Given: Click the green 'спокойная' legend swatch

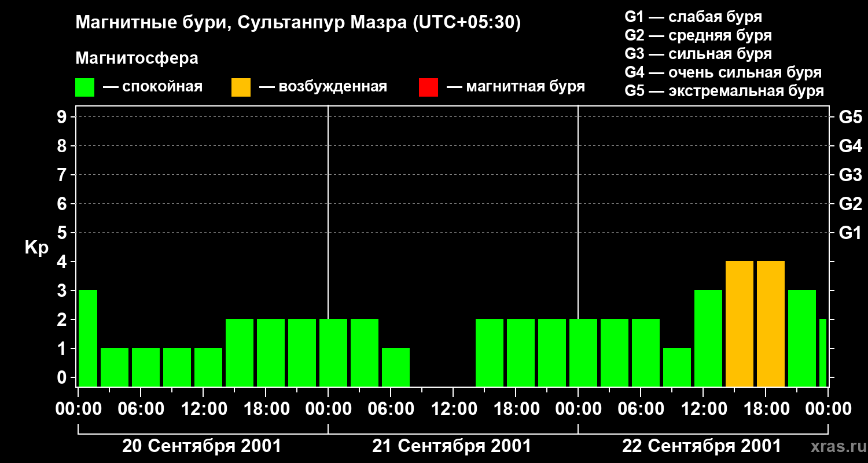Looking at the screenshot, I should point(84,87).
